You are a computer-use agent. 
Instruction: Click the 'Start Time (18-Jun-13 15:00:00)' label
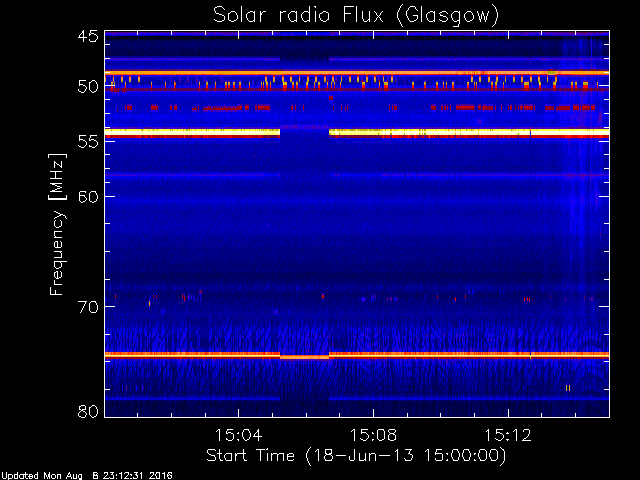(x=356, y=455)
